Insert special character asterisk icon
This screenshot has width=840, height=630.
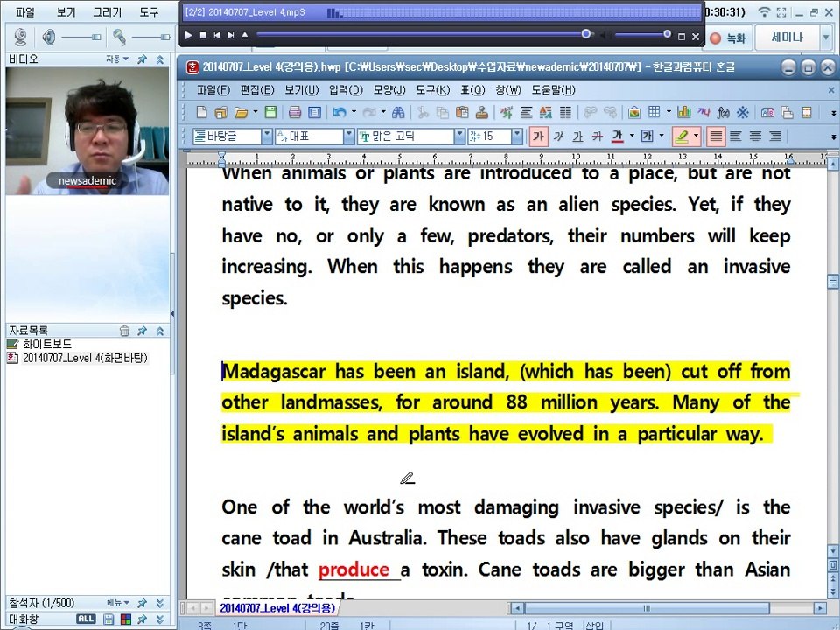coord(743,112)
